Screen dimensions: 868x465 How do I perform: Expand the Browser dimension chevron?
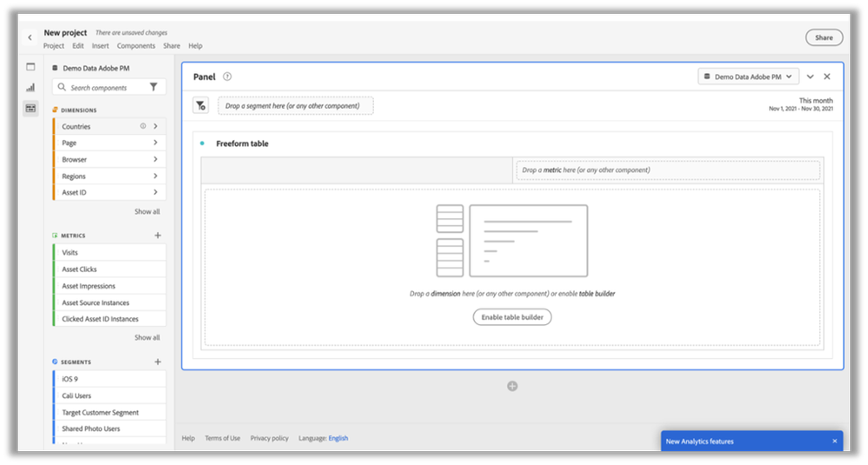coord(156,160)
